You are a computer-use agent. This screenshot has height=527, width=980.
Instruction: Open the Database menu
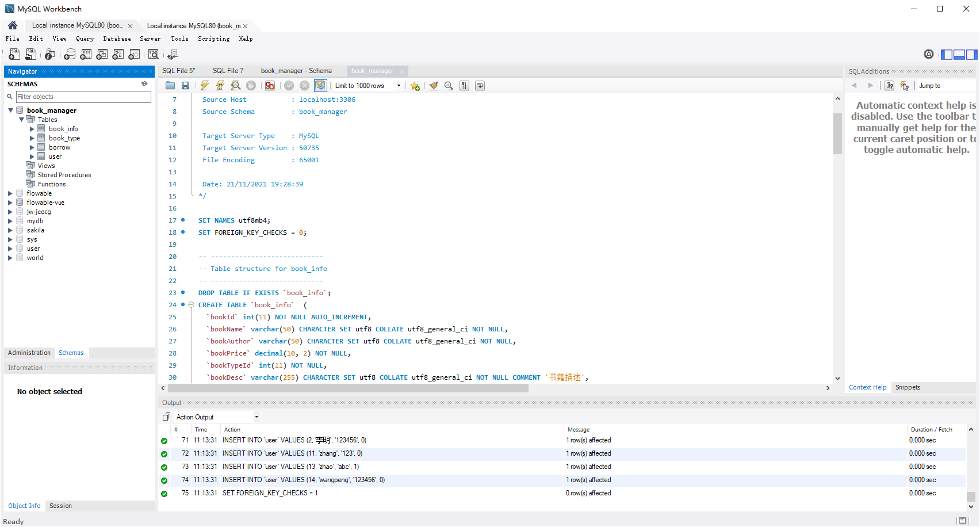[x=117, y=39]
